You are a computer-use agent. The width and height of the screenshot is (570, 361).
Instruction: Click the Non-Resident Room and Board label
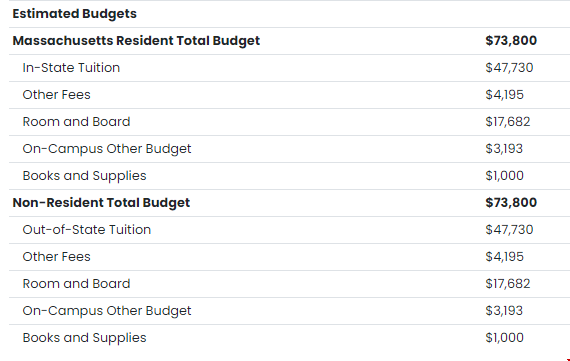point(76,284)
